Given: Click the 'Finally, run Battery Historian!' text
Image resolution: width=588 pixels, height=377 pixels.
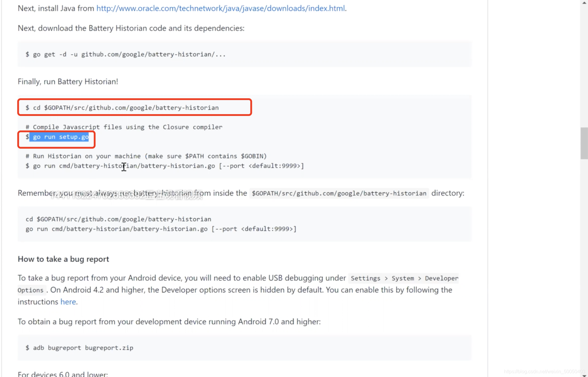Looking at the screenshot, I should click(68, 82).
